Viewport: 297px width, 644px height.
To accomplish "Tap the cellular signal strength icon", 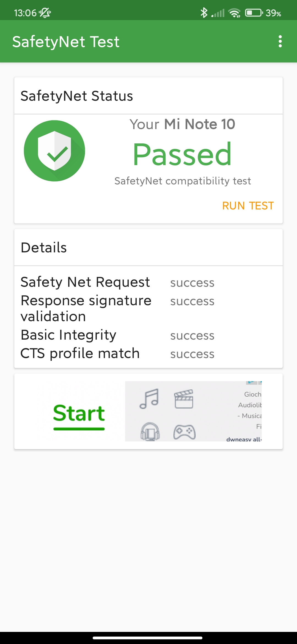I will (x=218, y=13).
